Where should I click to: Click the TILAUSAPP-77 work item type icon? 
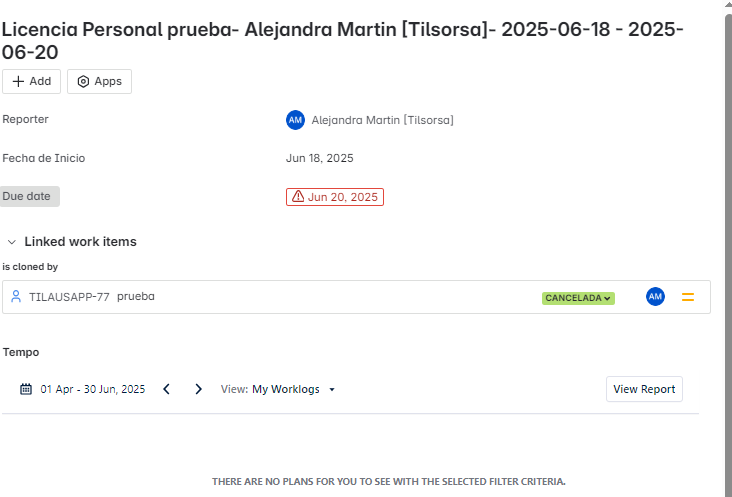point(16,297)
